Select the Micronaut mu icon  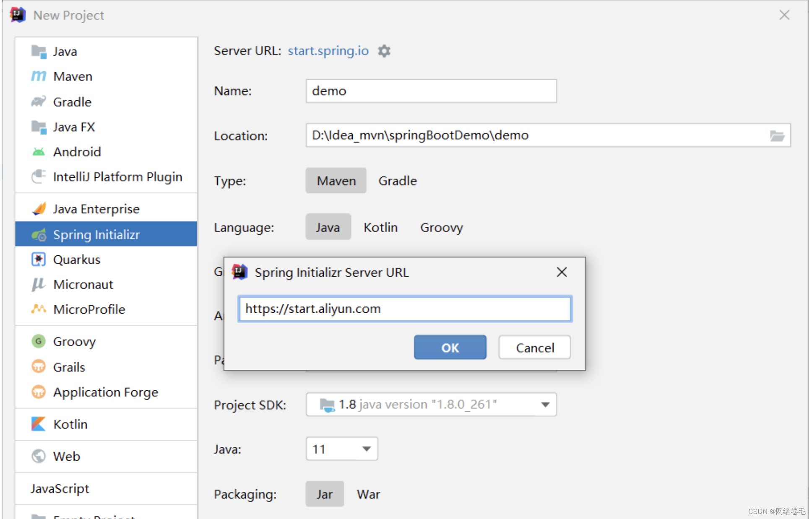pyautogui.click(x=38, y=284)
